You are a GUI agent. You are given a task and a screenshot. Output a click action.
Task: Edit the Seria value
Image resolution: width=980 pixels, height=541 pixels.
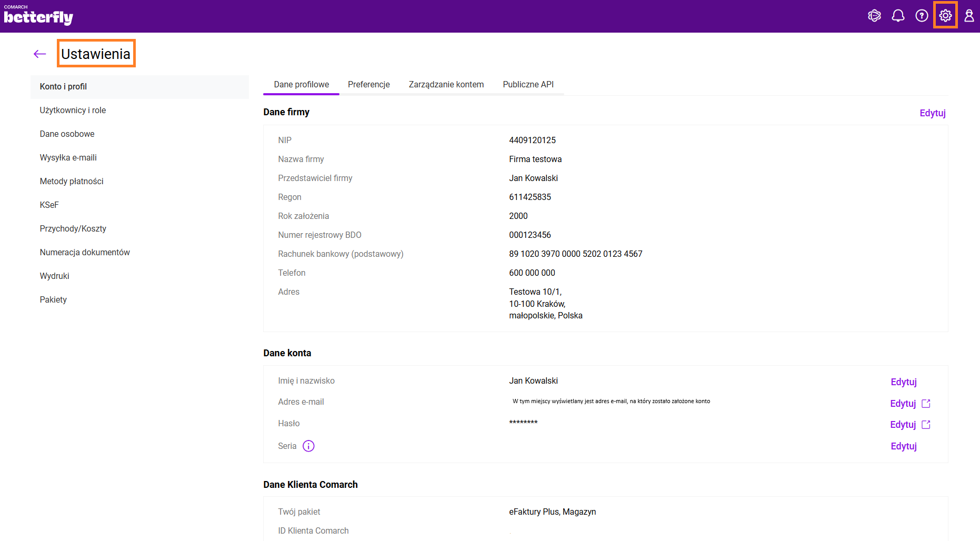click(x=903, y=446)
